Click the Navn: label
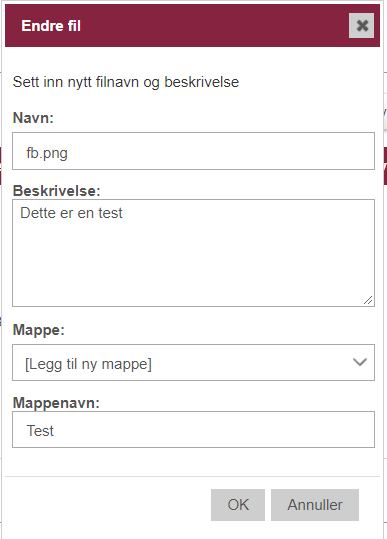 pyautogui.click(x=33, y=118)
